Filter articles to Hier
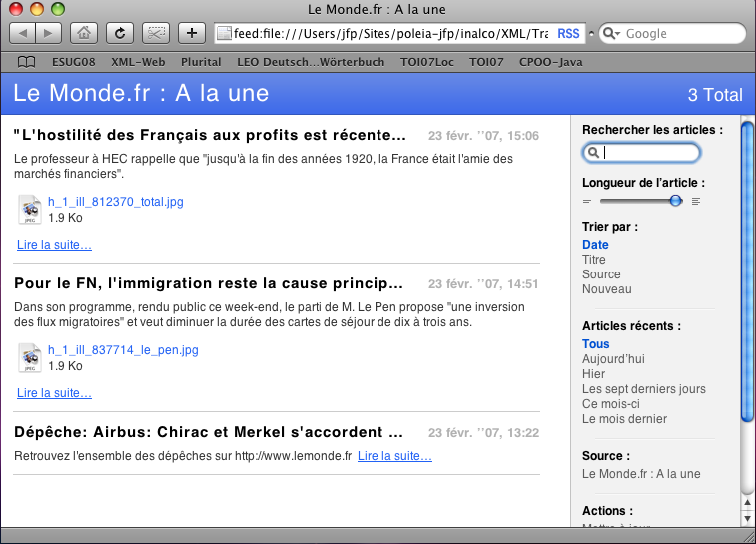Image resolution: width=756 pixels, height=544 pixels. 593,374
